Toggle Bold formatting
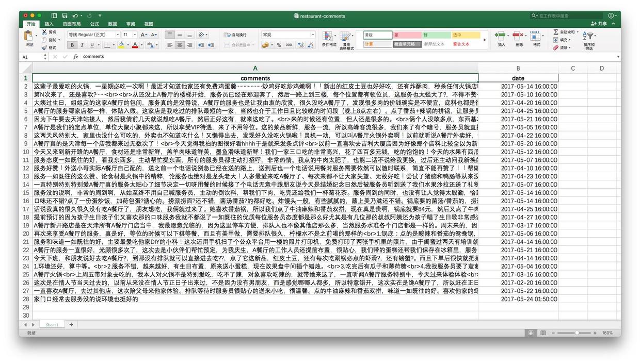This screenshot has width=640, height=364. coord(73,45)
